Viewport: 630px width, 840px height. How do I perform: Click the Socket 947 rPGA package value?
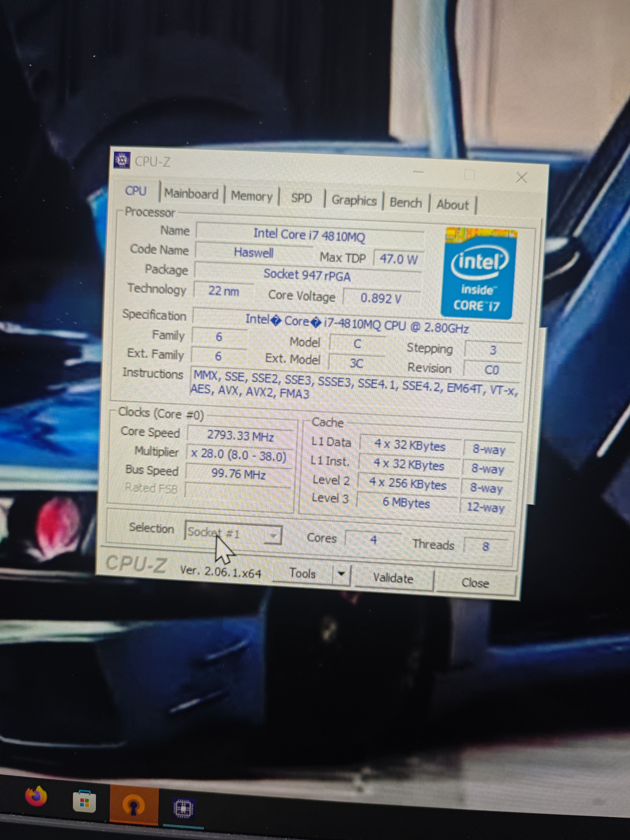tap(307, 275)
